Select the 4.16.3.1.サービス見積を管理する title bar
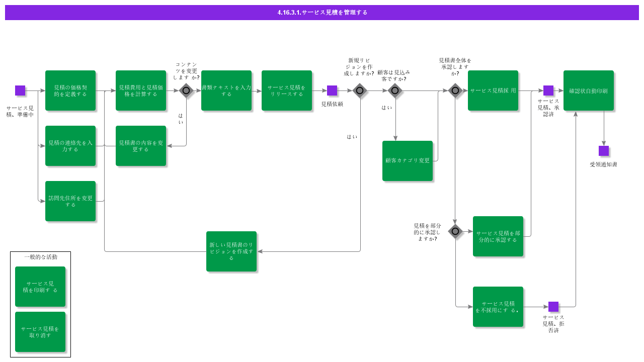Viewport: 644px width, 362px height. pos(322,13)
